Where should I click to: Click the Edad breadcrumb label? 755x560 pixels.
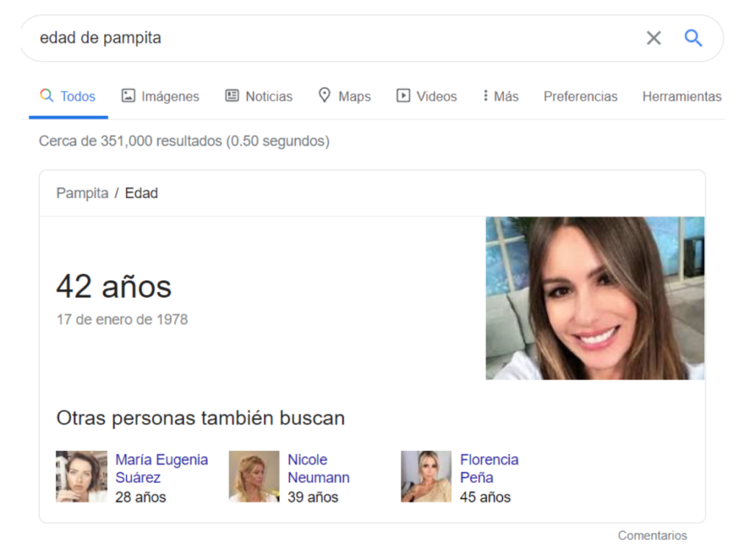[141, 193]
